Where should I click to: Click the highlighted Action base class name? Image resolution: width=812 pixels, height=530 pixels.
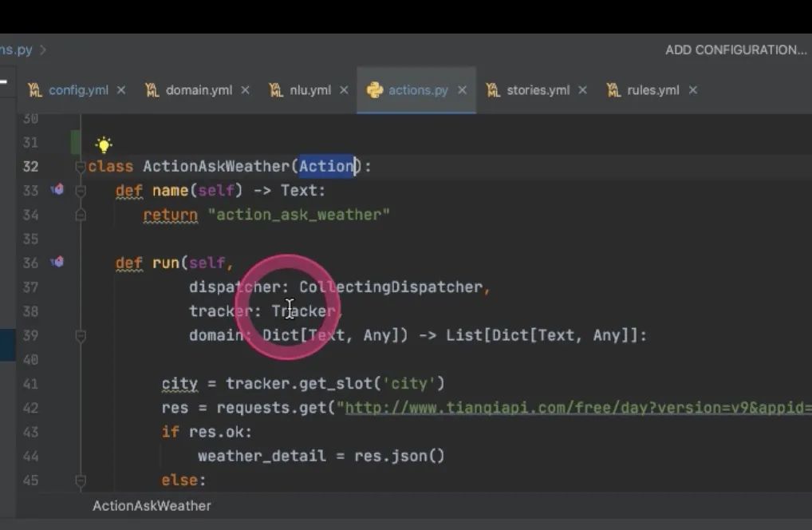pyautogui.click(x=327, y=166)
